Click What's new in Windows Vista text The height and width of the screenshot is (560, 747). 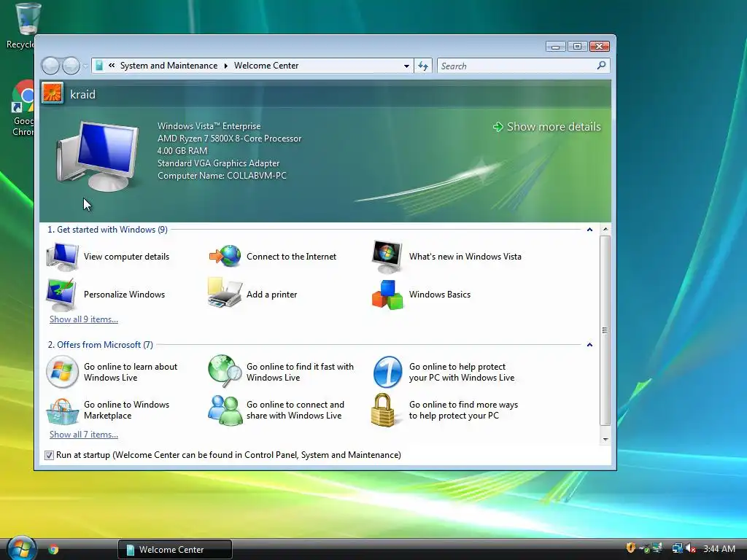(x=465, y=257)
